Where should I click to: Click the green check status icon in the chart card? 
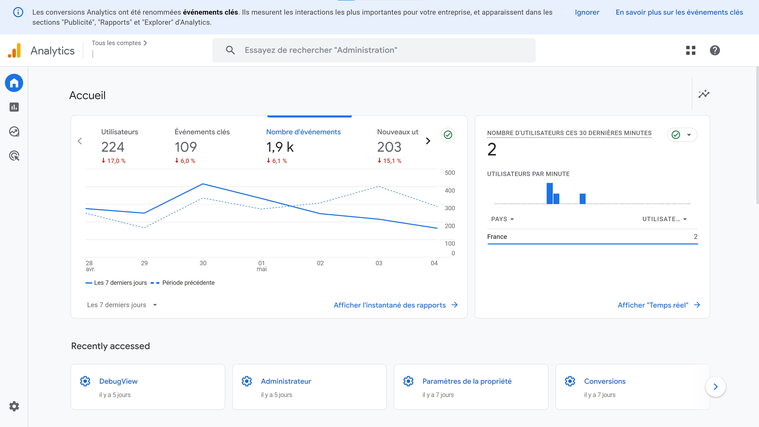(x=448, y=135)
